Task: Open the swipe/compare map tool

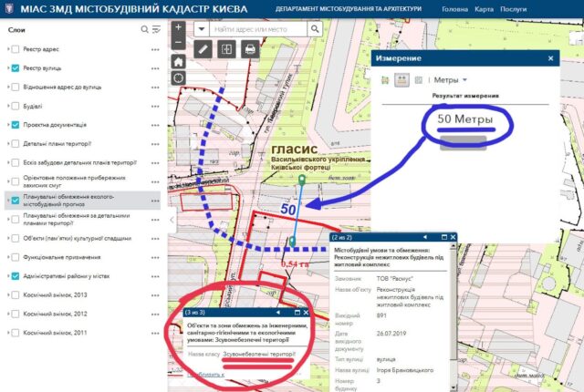Action: click(226, 49)
